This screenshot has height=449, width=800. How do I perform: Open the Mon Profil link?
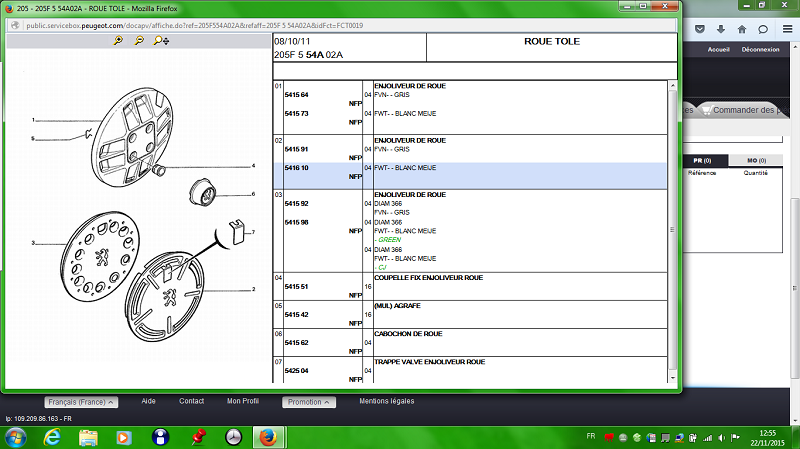click(243, 401)
